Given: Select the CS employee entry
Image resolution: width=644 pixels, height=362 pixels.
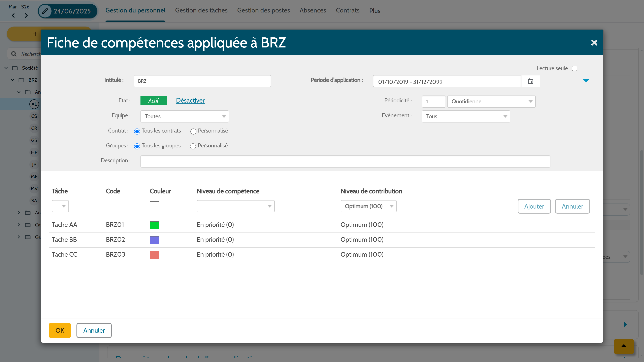Looking at the screenshot, I should click(34, 116).
